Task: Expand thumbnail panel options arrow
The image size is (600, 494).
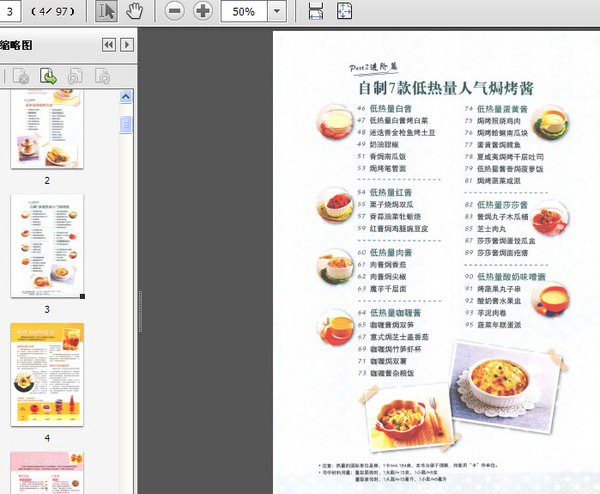Action: tap(127, 45)
